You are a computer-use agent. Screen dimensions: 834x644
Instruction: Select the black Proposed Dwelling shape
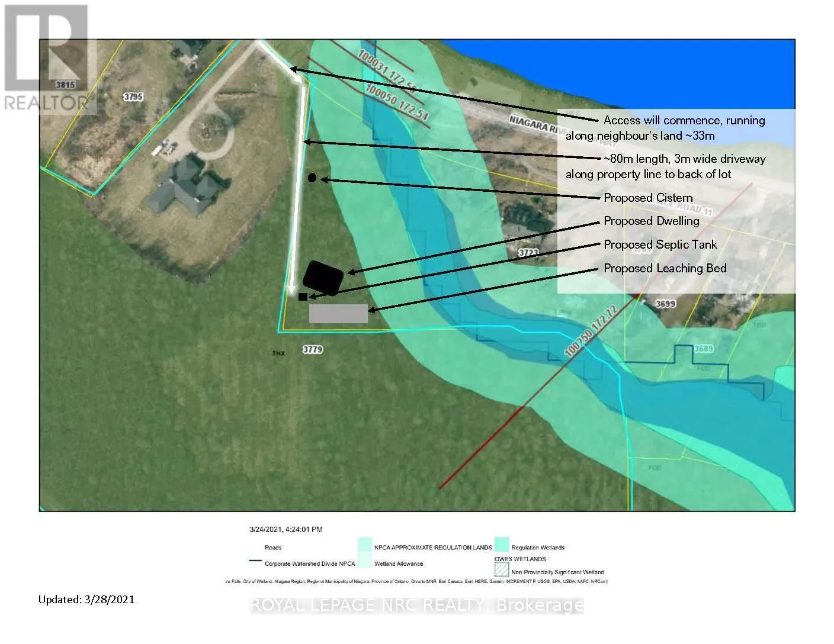323,277
